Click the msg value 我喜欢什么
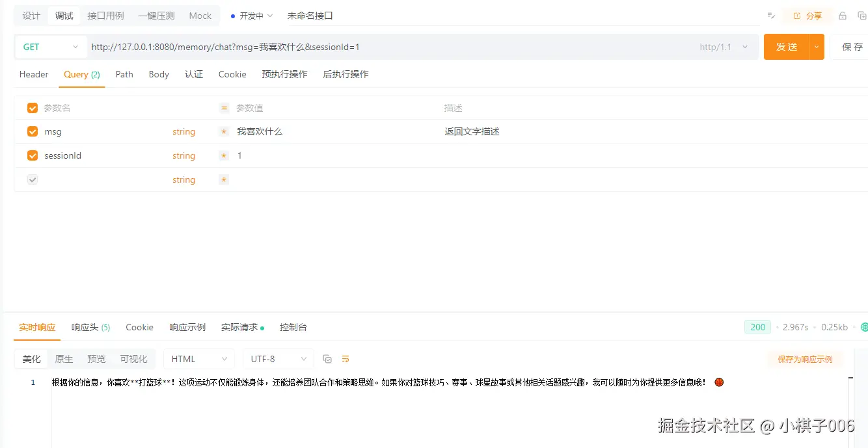 click(x=260, y=131)
